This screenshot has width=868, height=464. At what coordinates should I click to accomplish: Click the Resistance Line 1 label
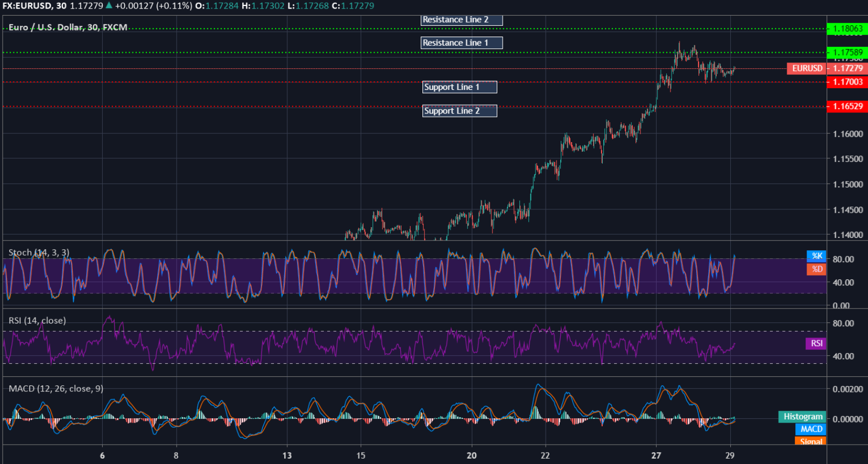coord(462,43)
